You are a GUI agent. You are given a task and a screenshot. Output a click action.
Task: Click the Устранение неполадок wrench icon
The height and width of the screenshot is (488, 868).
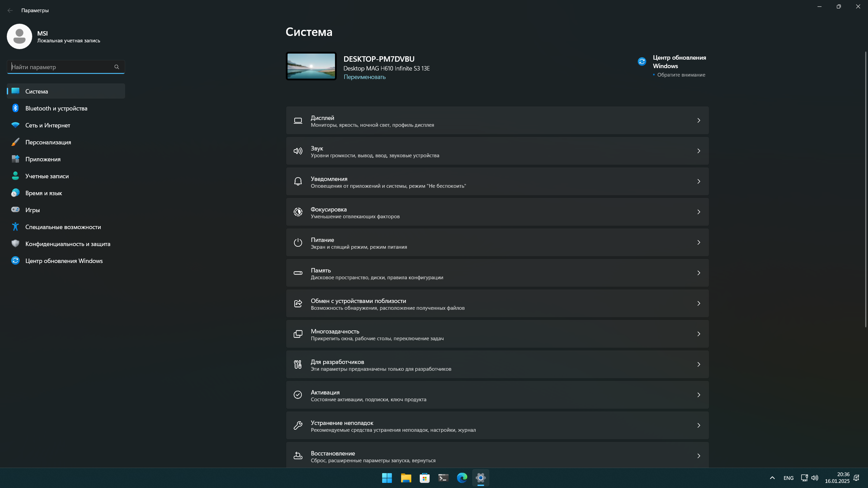(x=298, y=426)
